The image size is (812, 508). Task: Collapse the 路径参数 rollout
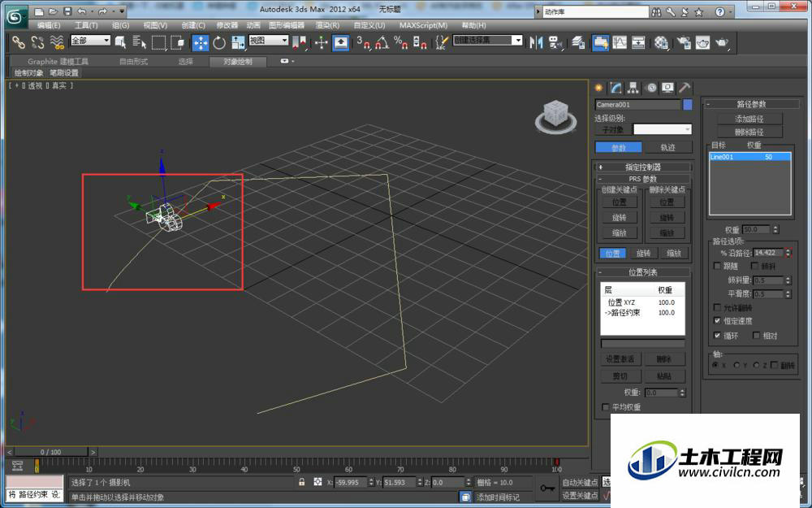click(751, 104)
